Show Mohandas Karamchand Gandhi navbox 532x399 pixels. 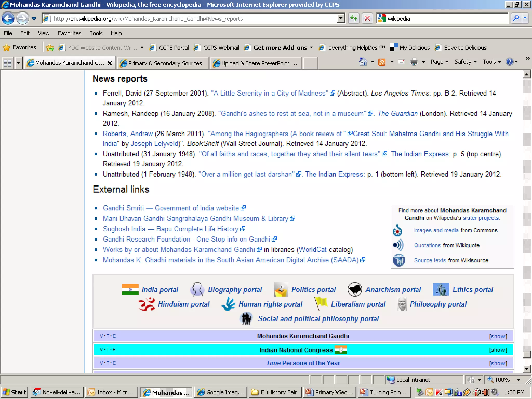(498, 336)
